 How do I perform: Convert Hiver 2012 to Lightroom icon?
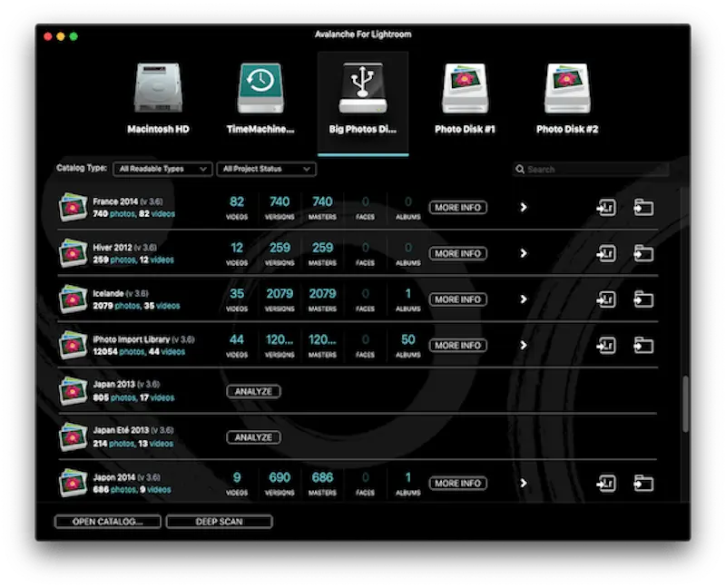pyautogui.click(x=606, y=253)
